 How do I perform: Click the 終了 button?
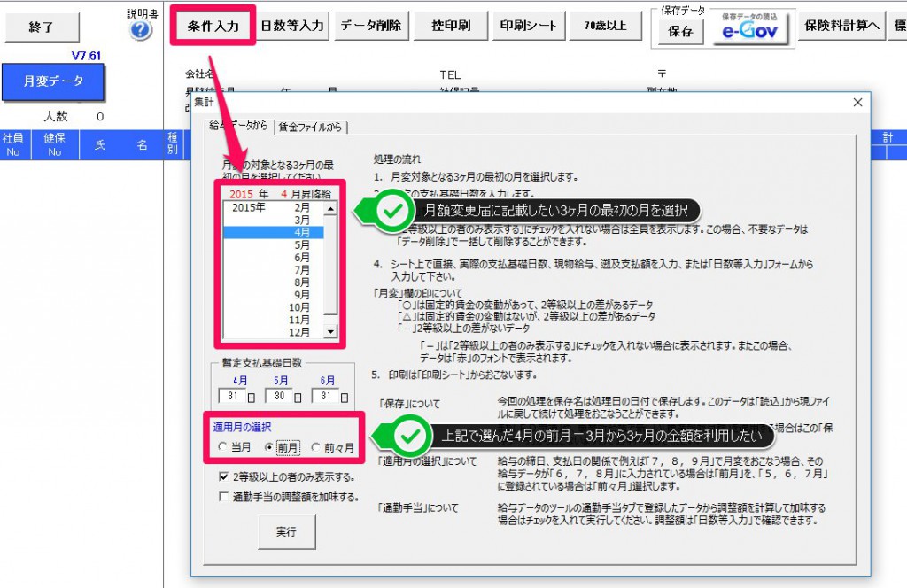pos(42,27)
